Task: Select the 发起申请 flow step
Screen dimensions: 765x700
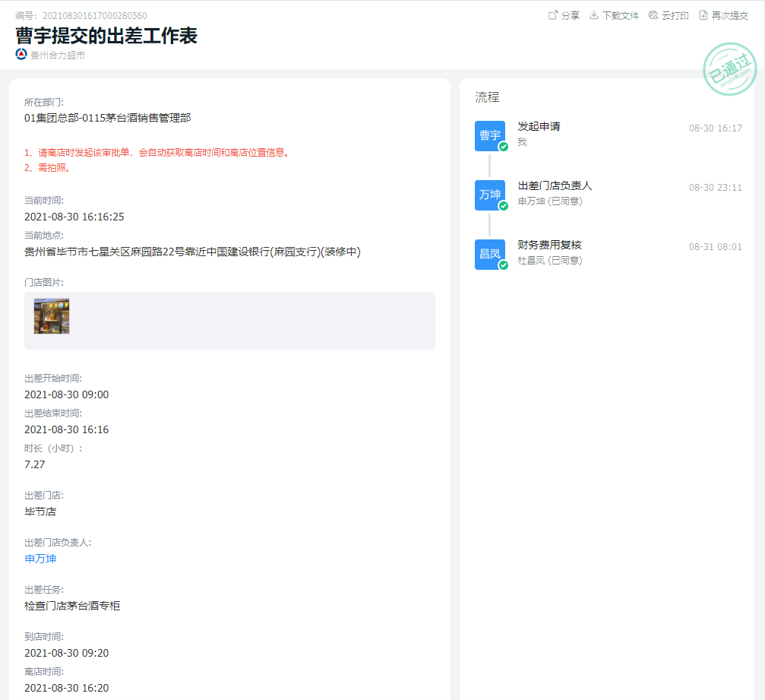Action: [x=539, y=126]
